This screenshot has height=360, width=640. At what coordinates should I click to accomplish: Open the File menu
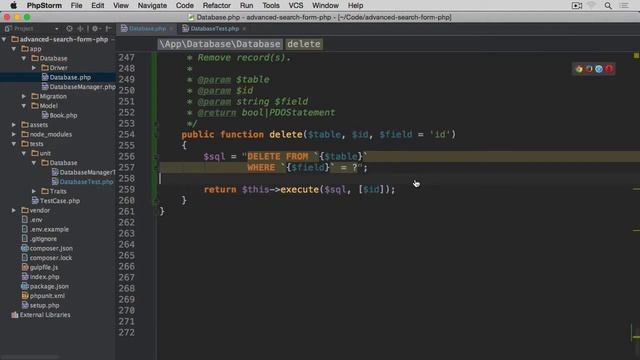(x=76, y=5)
